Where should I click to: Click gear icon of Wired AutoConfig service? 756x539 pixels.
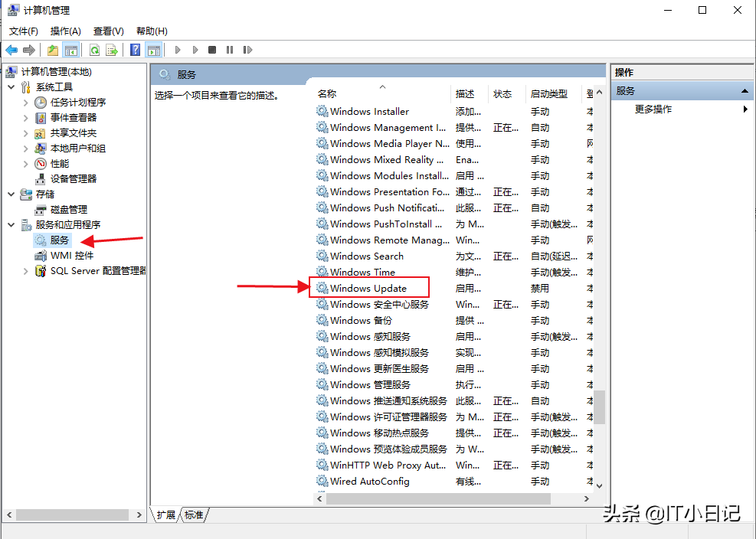[322, 481]
